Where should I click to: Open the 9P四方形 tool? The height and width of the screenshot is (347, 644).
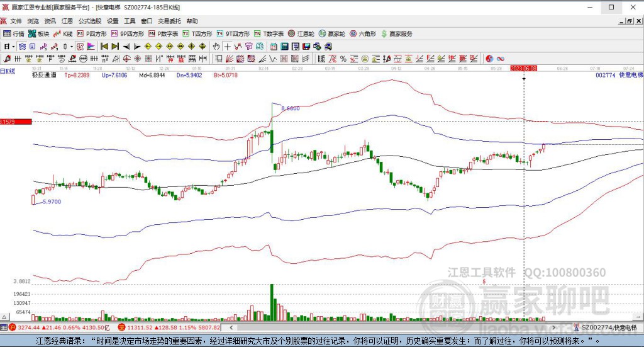point(128,34)
